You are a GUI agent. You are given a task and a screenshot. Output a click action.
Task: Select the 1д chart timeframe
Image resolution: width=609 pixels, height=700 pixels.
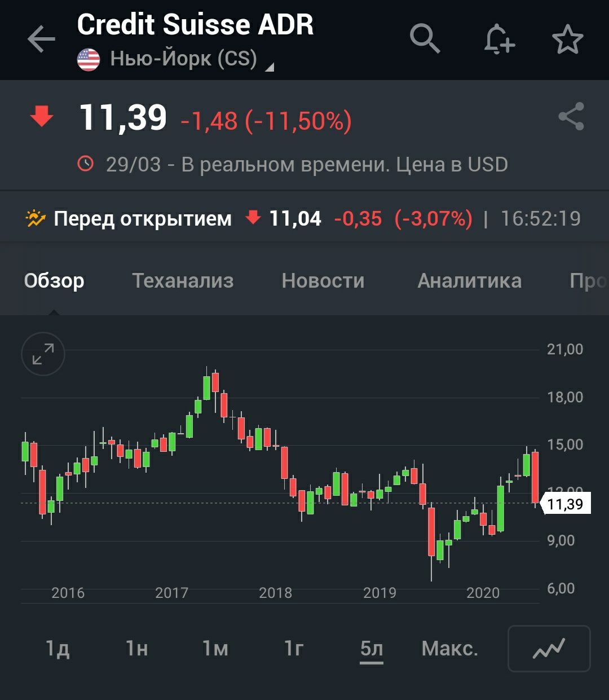point(58,649)
